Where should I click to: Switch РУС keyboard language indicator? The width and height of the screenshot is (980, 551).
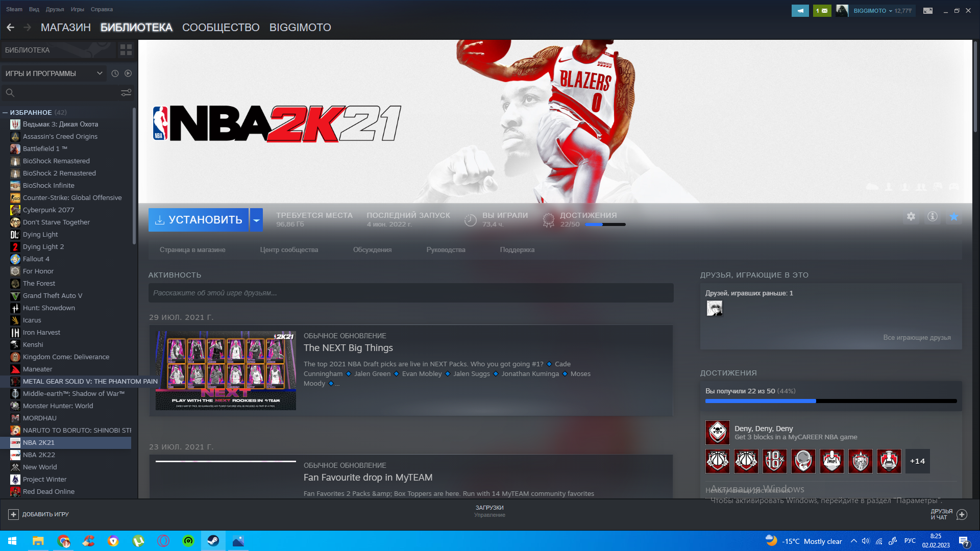(x=910, y=541)
